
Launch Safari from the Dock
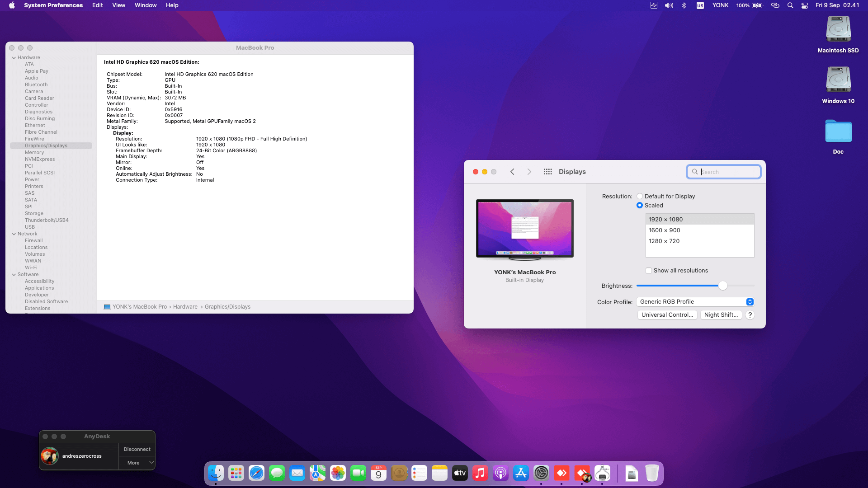pyautogui.click(x=256, y=473)
